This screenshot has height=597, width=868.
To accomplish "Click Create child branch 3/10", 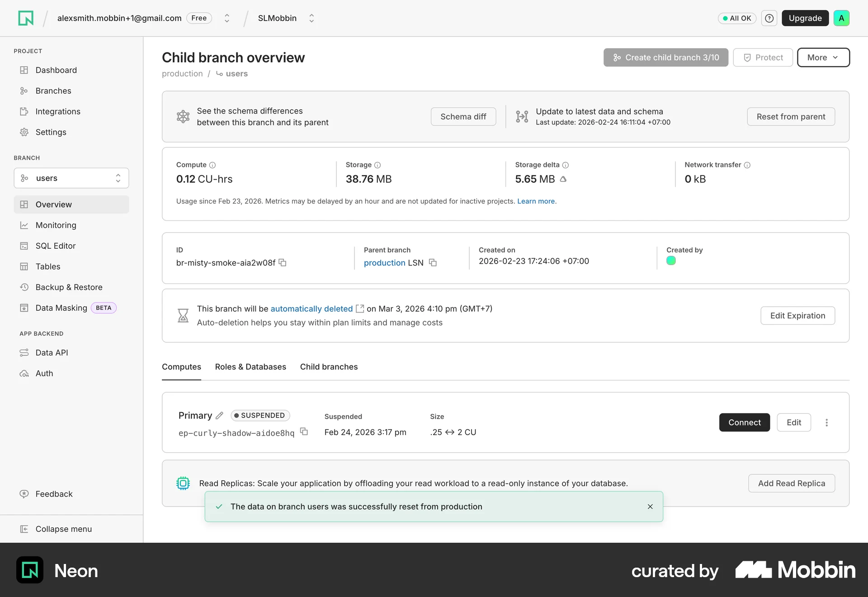I will [x=665, y=57].
